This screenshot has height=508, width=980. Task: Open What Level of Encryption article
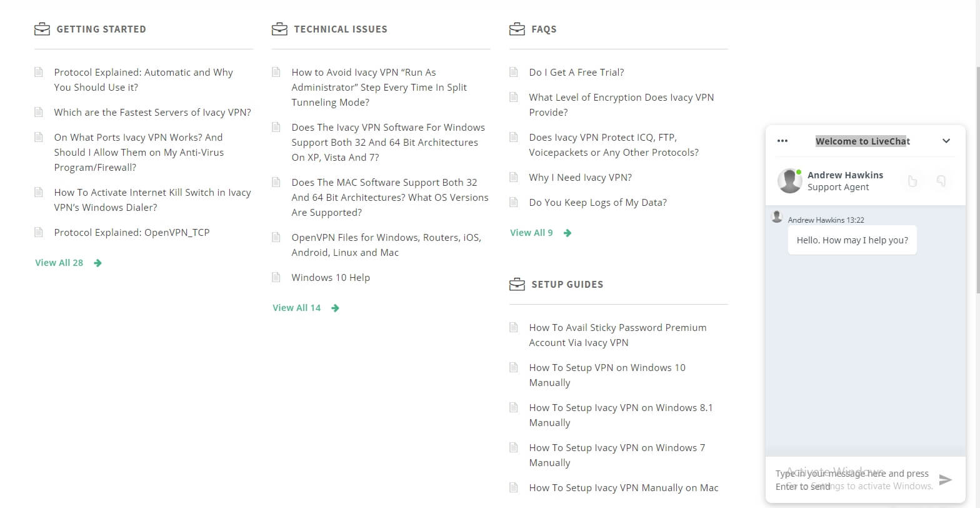pyautogui.click(x=621, y=104)
